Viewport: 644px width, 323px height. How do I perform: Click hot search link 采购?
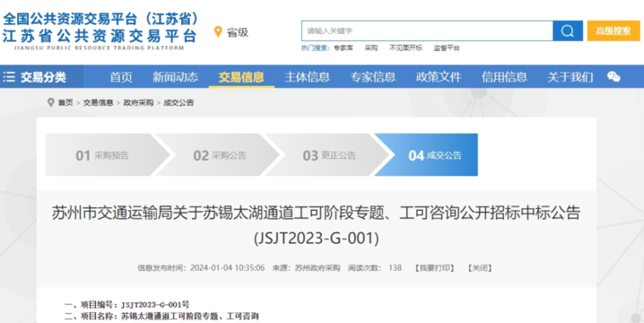[x=370, y=48]
